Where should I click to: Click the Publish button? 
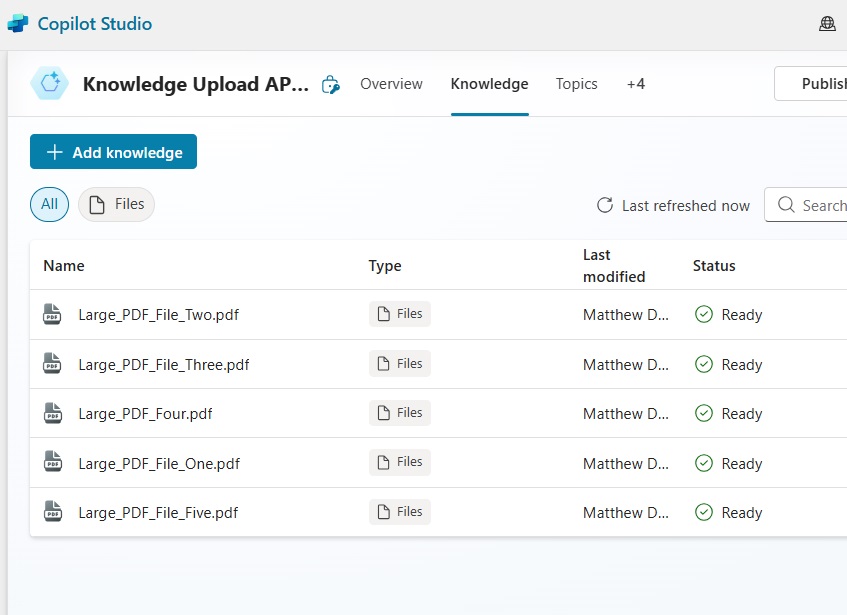point(811,84)
